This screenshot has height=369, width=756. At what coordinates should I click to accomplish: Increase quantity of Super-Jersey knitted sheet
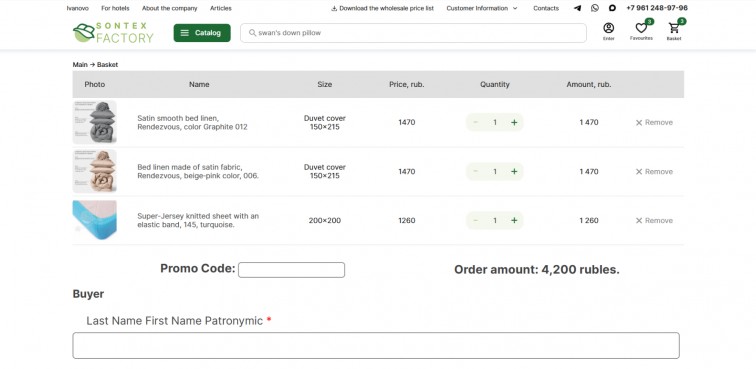[x=514, y=220]
